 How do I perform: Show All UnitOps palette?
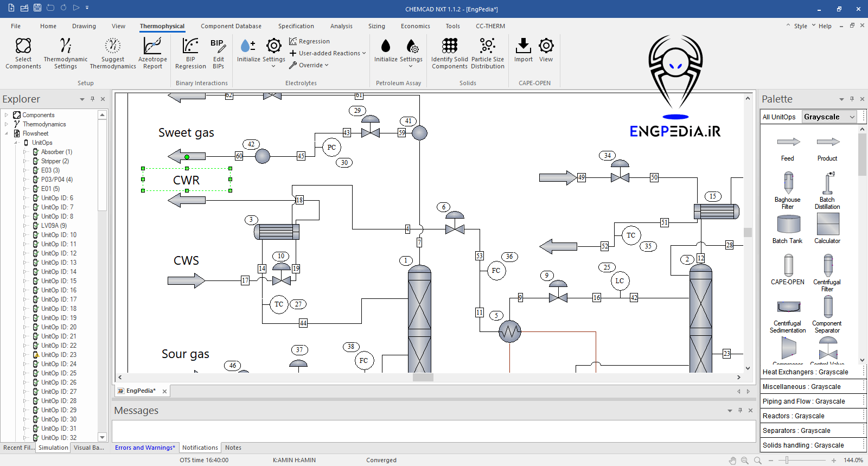click(779, 117)
